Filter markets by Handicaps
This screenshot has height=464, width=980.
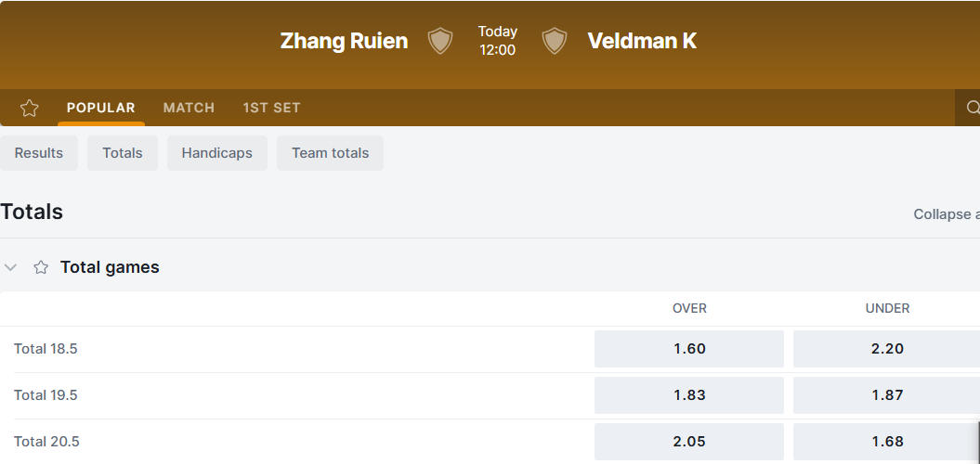[x=216, y=153]
